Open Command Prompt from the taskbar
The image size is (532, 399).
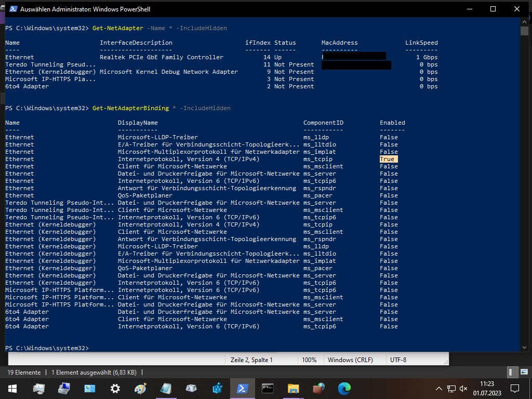268,388
